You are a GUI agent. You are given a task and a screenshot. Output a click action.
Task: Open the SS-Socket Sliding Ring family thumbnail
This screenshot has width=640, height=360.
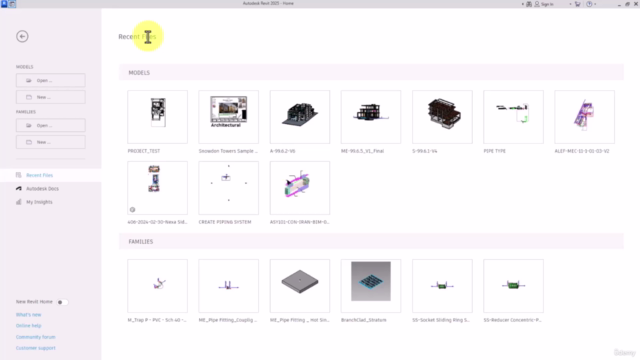[x=442, y=286]
